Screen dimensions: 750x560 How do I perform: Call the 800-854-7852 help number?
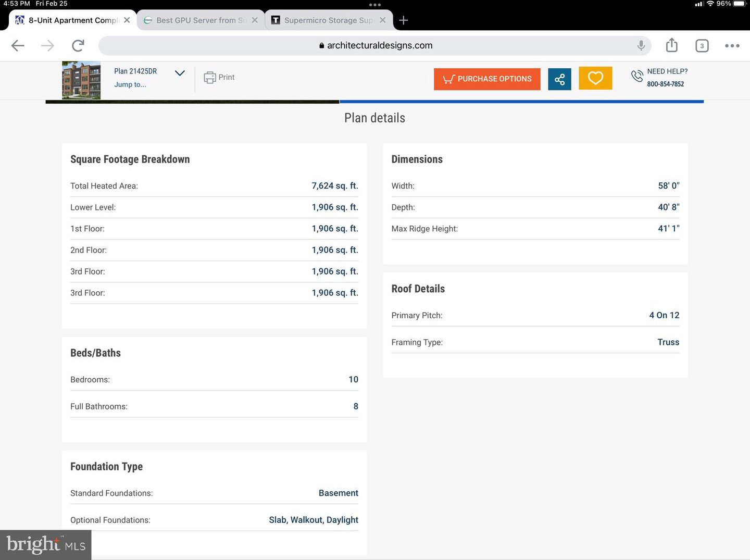click(665, 84)
